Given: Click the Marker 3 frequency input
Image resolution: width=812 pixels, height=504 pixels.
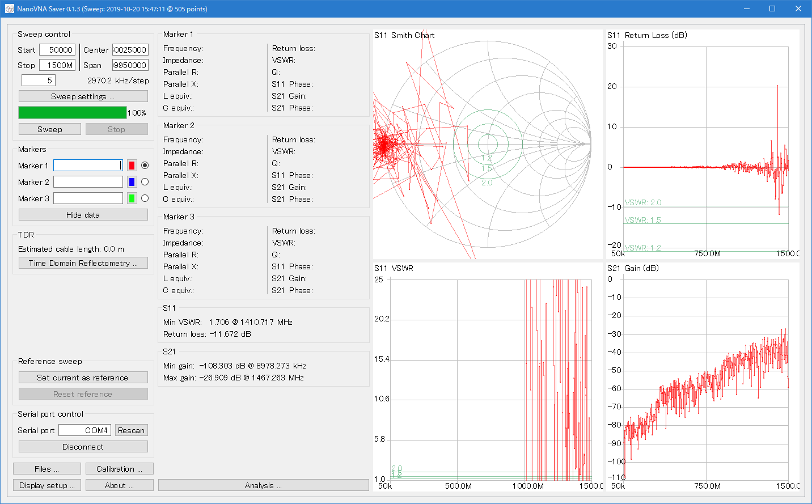Looking at the screenshot, I should coord(88,198).
